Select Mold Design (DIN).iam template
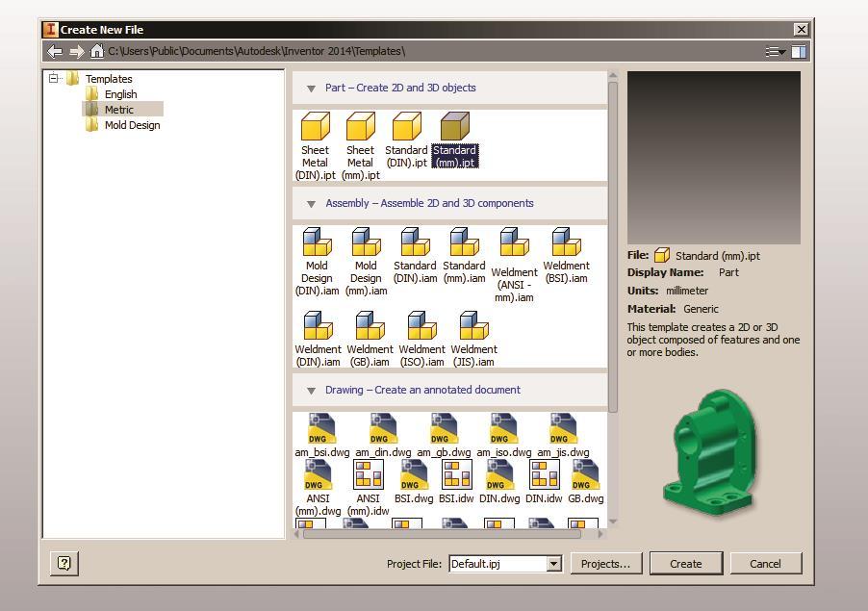The image size is (868, 611). coord(317,261)
